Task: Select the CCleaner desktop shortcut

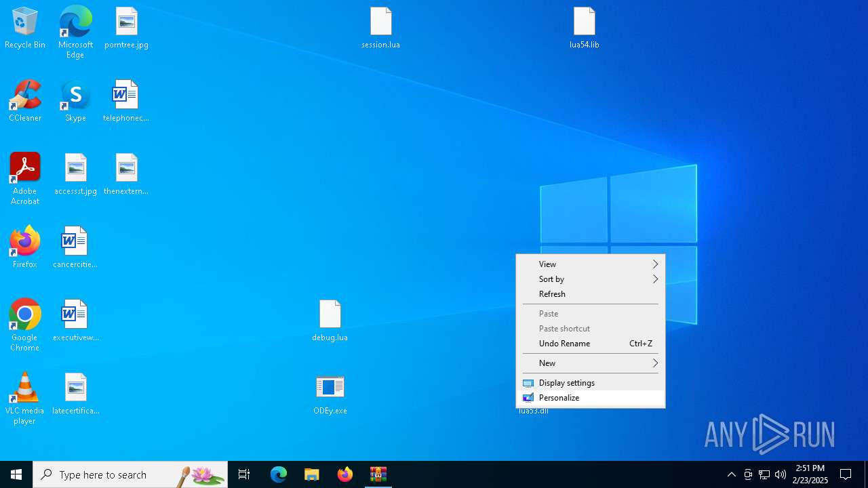Action: coord(25,102)
